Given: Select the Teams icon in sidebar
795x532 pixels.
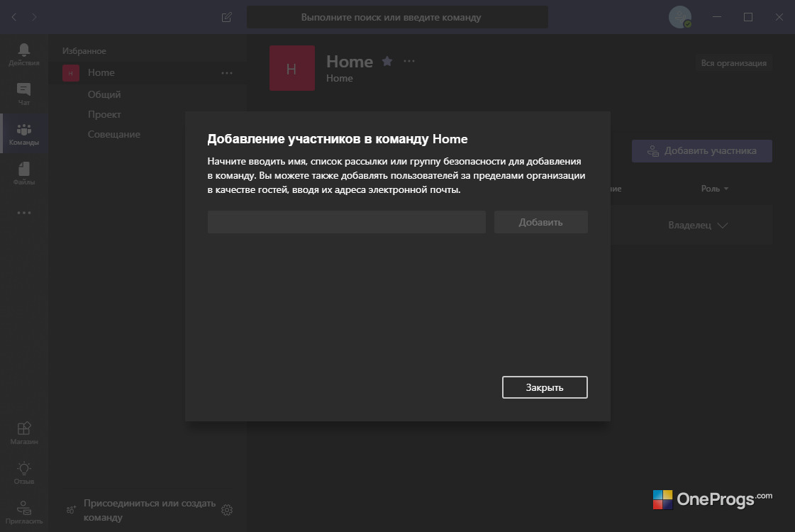Looking at the screenshot, I should (x=24, y=134).
